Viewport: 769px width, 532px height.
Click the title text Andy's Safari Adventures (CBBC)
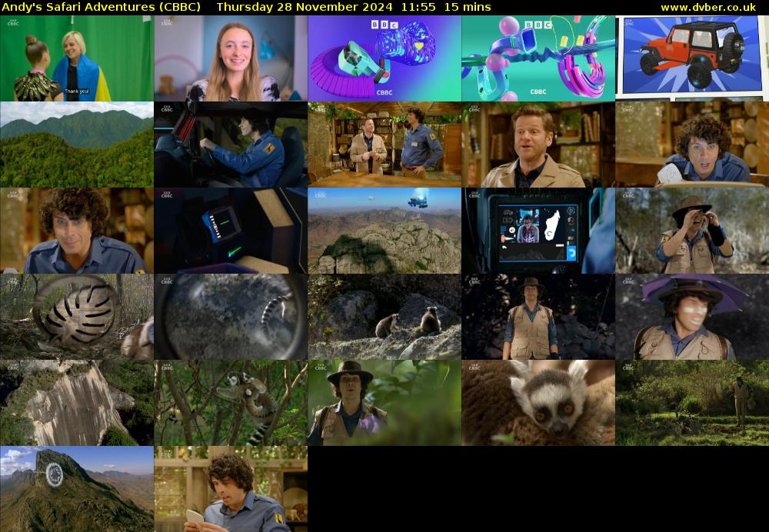101,7
